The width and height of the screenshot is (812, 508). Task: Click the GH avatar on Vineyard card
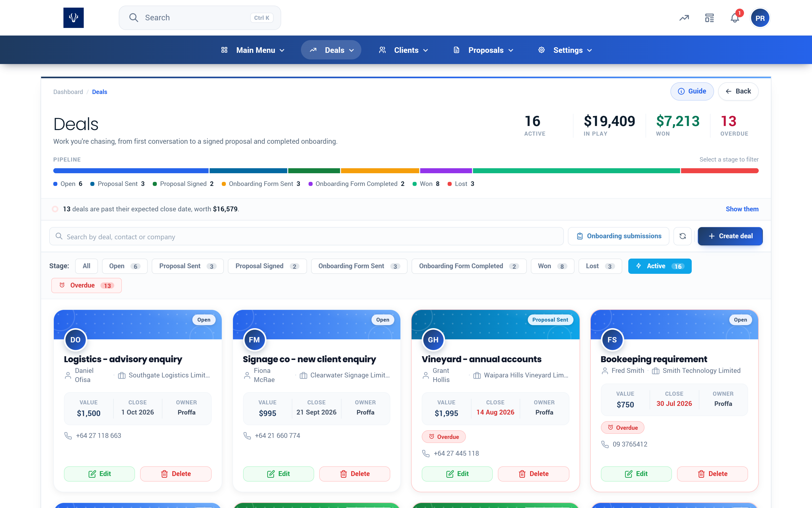[433, 340]
